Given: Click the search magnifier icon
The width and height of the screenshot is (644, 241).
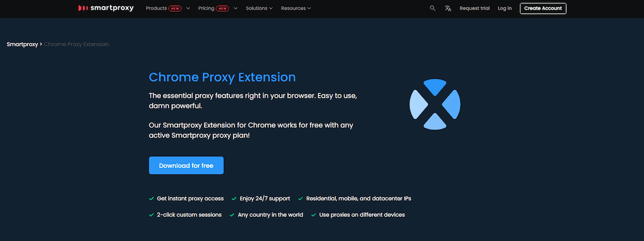Looking at the screenshot, I should click(x=433, y=8).
